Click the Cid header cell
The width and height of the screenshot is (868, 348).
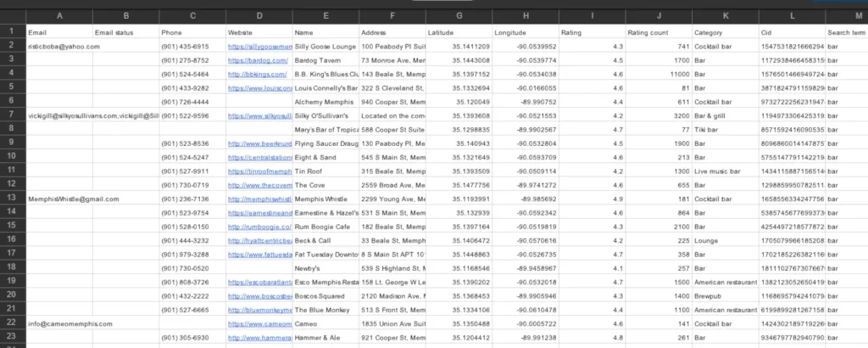(793, 33)
